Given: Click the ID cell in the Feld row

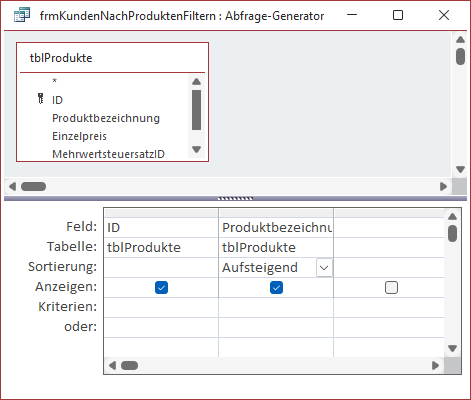Looking at the screenshot, I should coord(161,228).
